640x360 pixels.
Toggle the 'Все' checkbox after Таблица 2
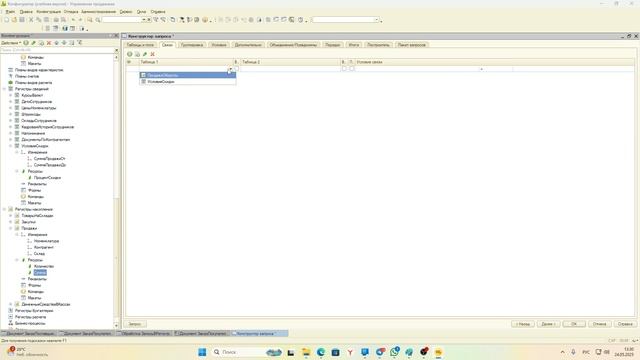click(344, 69)
